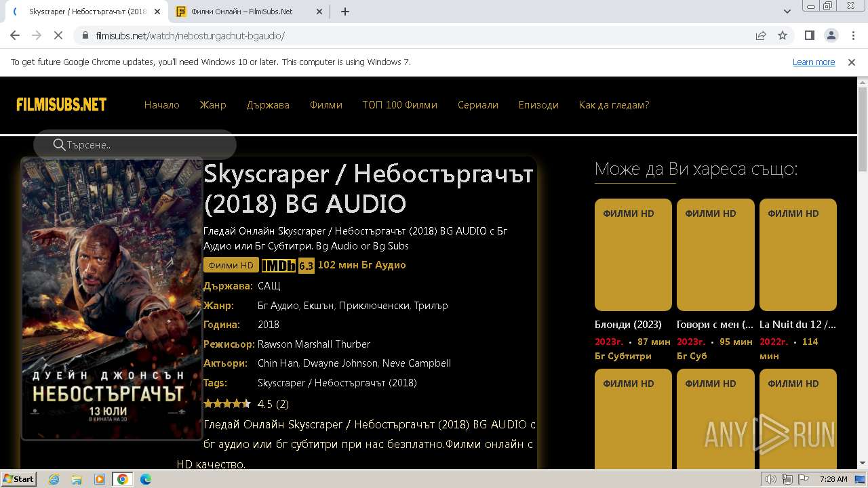The height and width of the screenshot is (488, 868).
Task: Open the Chrome profile avatar
Action: [831, 35]
